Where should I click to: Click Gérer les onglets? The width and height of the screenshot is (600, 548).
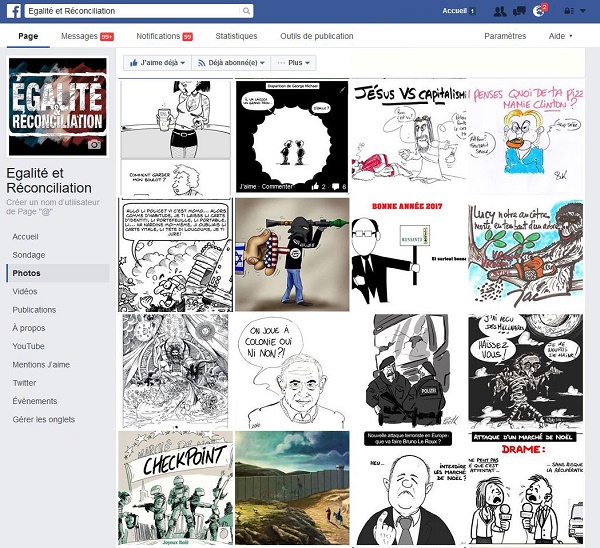click(x=44, y=419)
